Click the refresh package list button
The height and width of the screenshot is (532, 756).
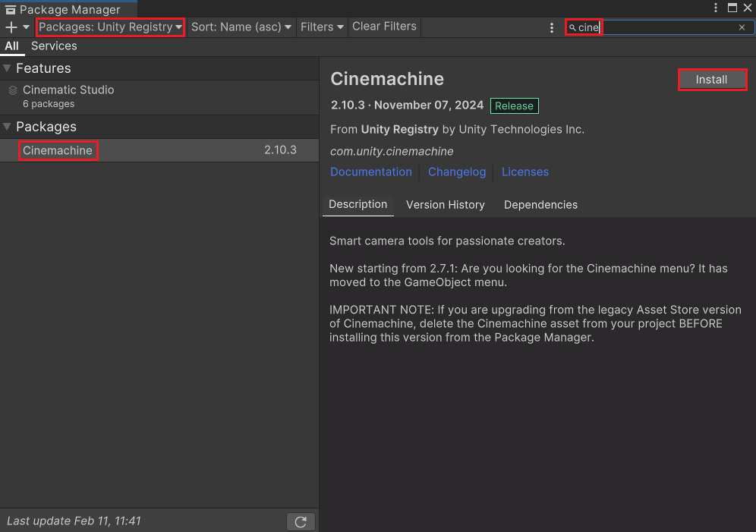coord(301,521)
